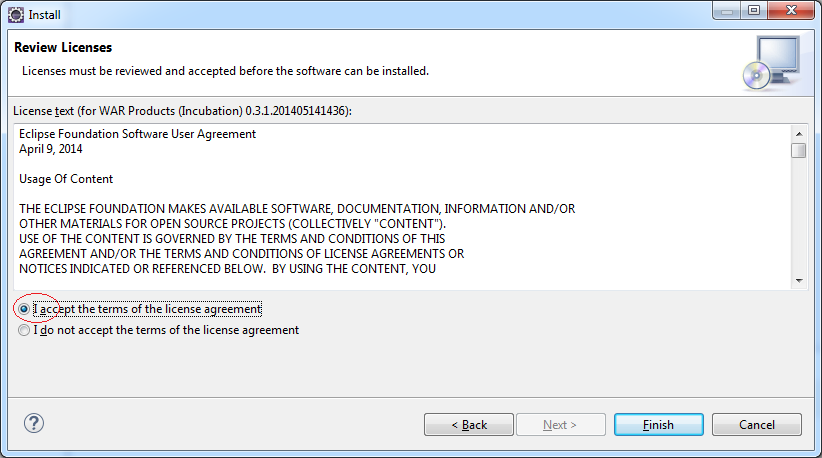The image size is (822, 458).
Task: Click the Install title bar text
Action: point(45,15)
